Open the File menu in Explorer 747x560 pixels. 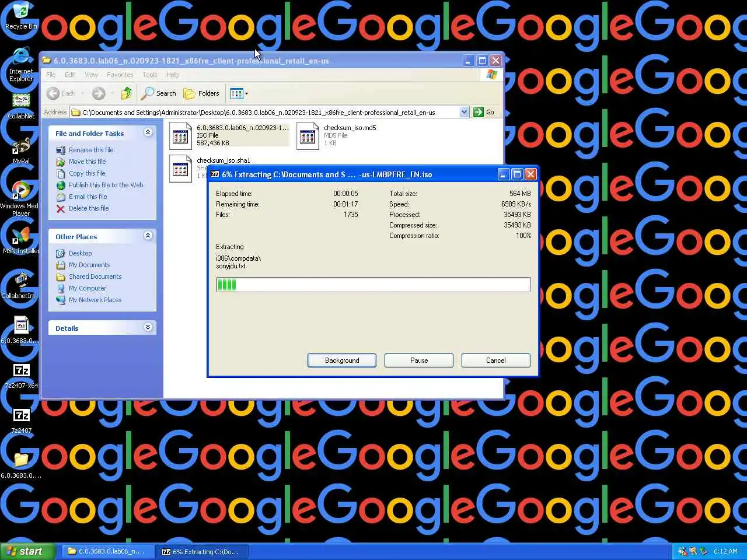pyautogui.click(x=51, y=75)
